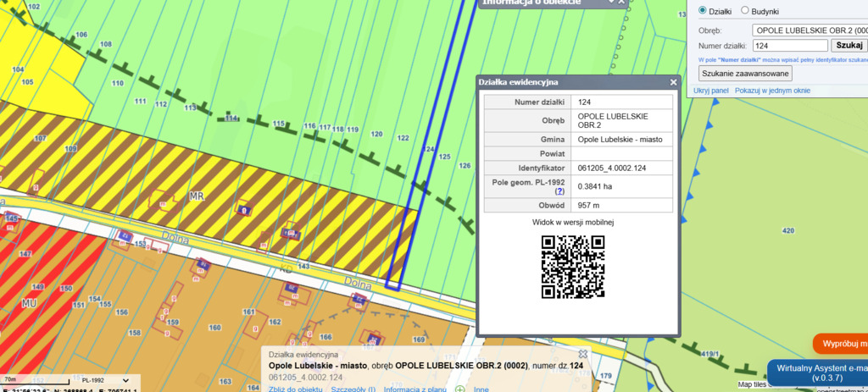
Task: Close the Działka ewidencyjna popup
Action: click(674, 82)
